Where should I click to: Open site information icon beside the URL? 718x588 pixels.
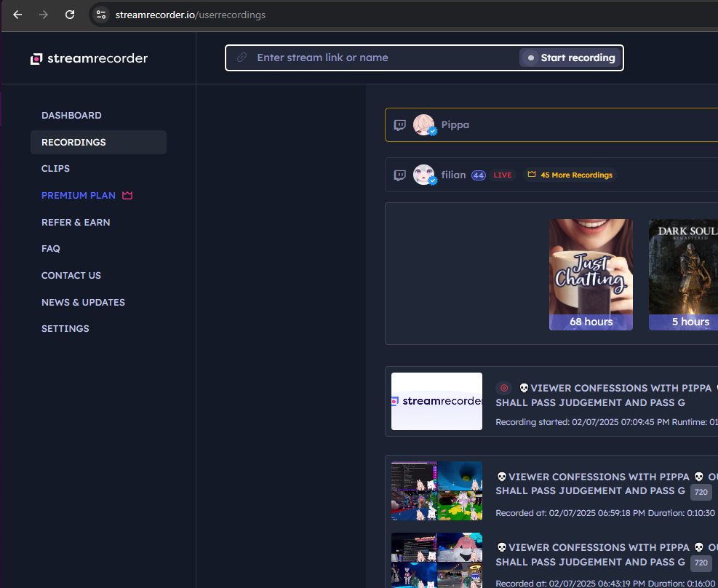100,15
